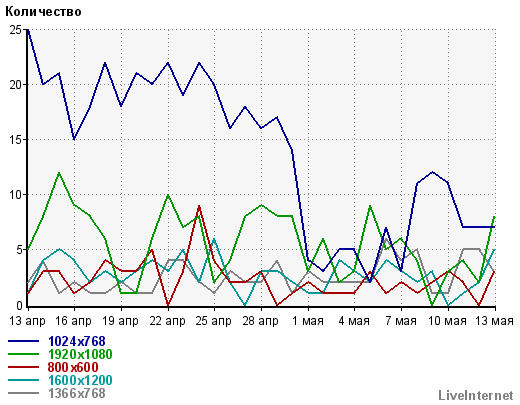Click the 1 мая x-axis date label
Image resolution: width=520 pixels, height=405 pixels.
tap(308, 321)
